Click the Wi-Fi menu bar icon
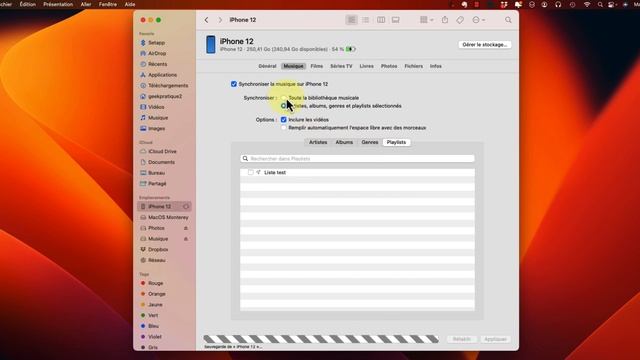Image resolution: width=640 pixels, height=360 pixels. point(587,4)
